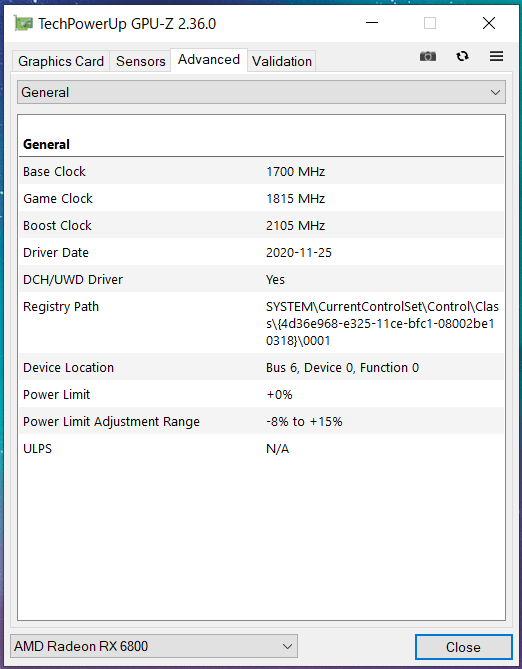
Task: Click the Yes value for DCH/UWD Driver
Action: 275,279
